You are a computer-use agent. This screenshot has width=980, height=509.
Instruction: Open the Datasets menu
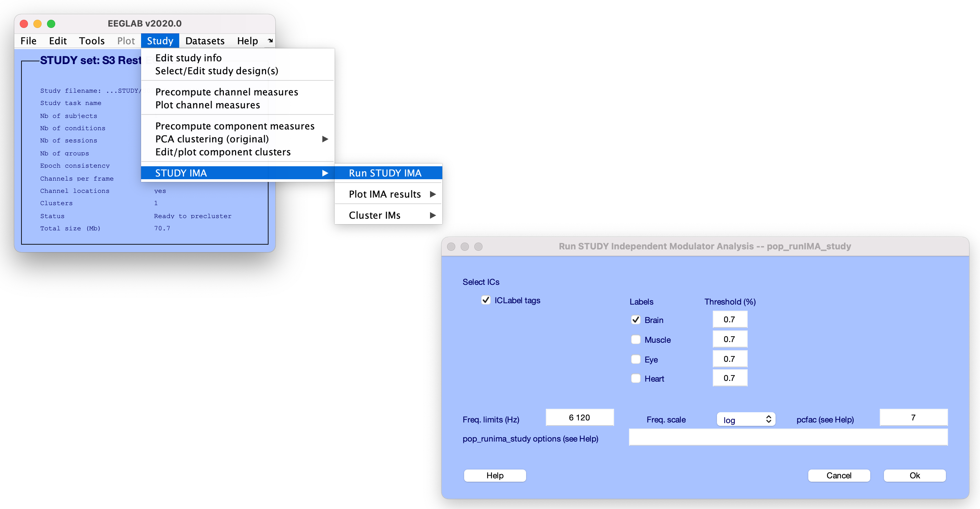(205, 41)
